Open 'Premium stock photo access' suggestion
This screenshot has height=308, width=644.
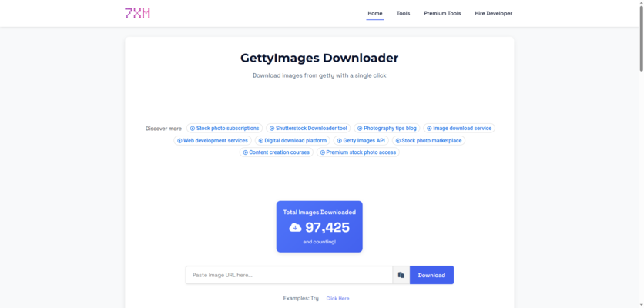click(x=358, y=152)
